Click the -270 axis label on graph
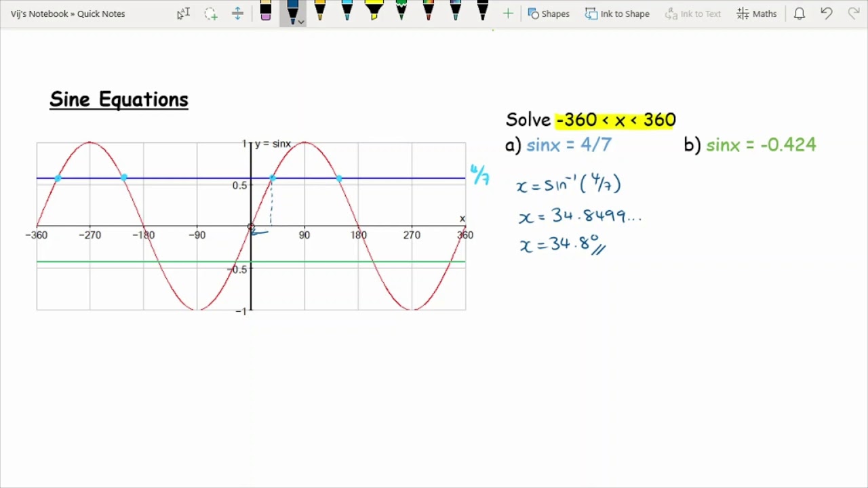Screen dimensions: 868x488 coord(90,235)
